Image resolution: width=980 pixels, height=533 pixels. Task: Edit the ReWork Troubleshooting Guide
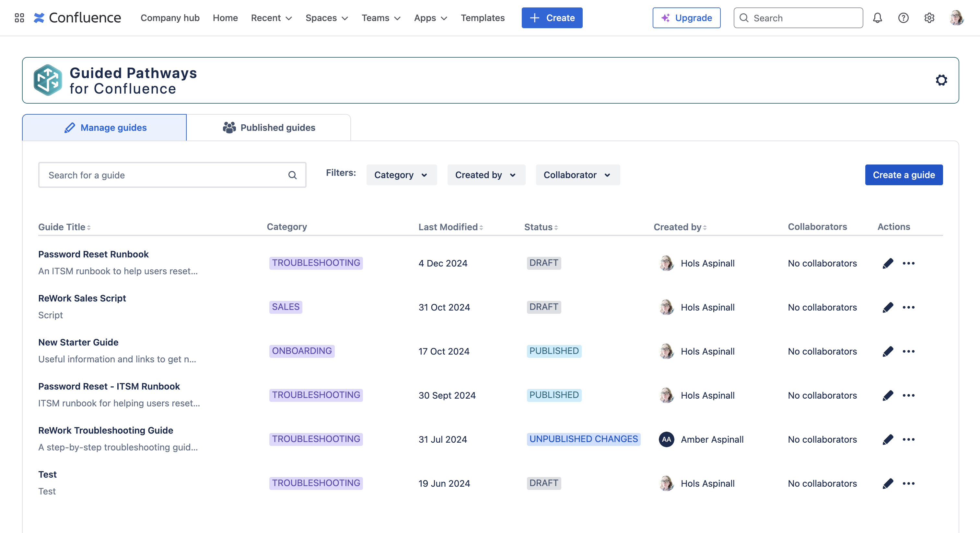coord(888,439)
